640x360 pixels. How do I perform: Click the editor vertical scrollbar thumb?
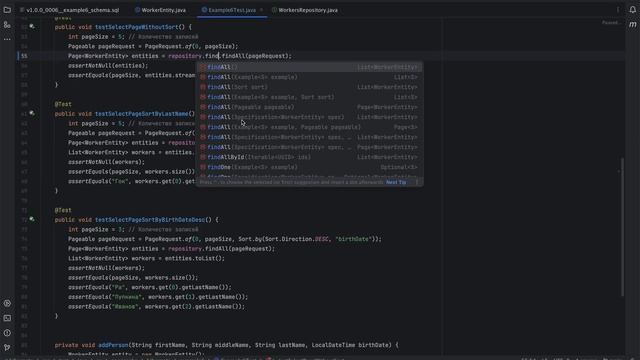click(x=622, y=227)
